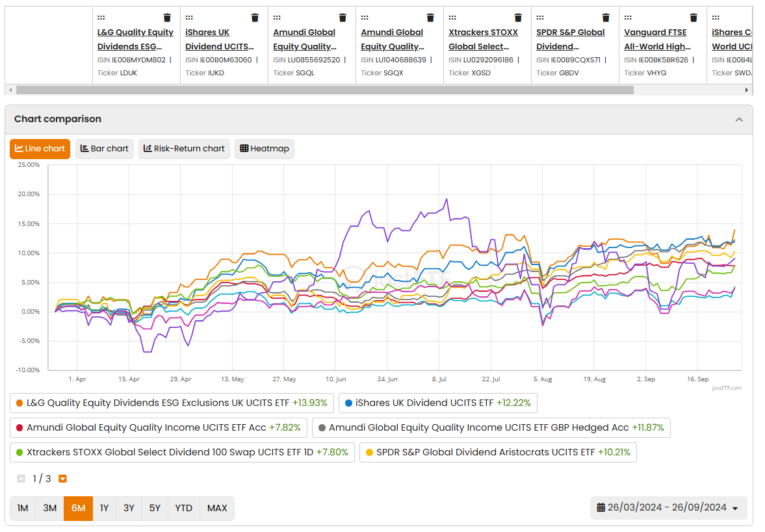The width and height of the screenshot is (765, 532).
Task: Click ISIN IE00BMYDM802 text
Action: coord(131,60)
